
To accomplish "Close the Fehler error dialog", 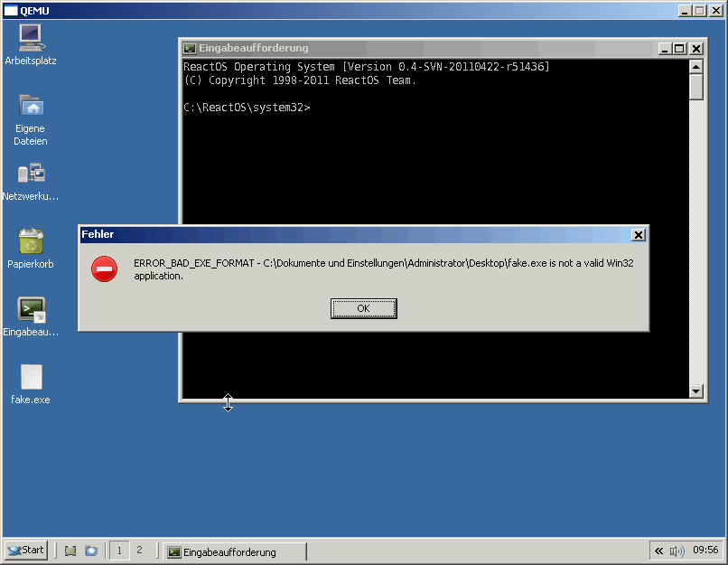I will [639, 235].
